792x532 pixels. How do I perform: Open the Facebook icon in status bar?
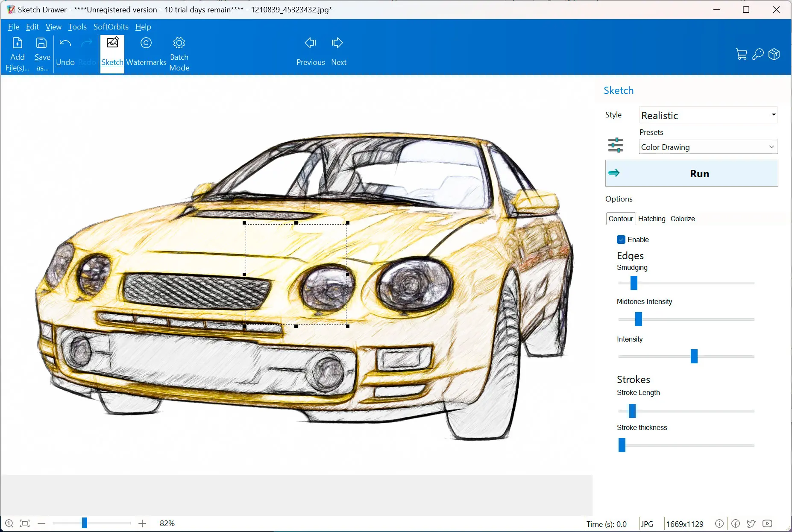tap(736, 524)
